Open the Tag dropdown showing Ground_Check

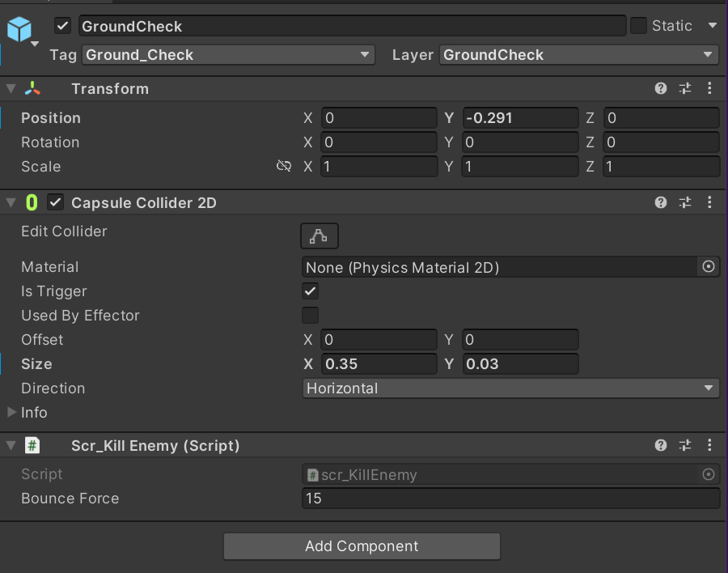(x=228, y=55)
